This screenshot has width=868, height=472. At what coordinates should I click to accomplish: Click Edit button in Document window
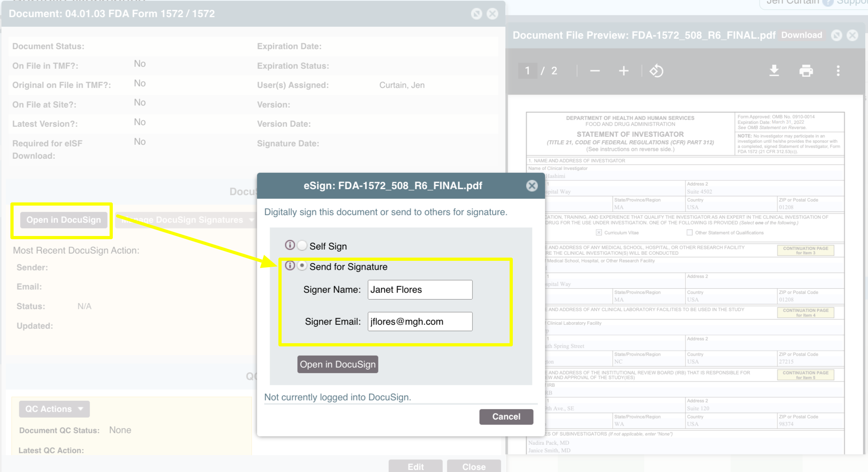416,466
